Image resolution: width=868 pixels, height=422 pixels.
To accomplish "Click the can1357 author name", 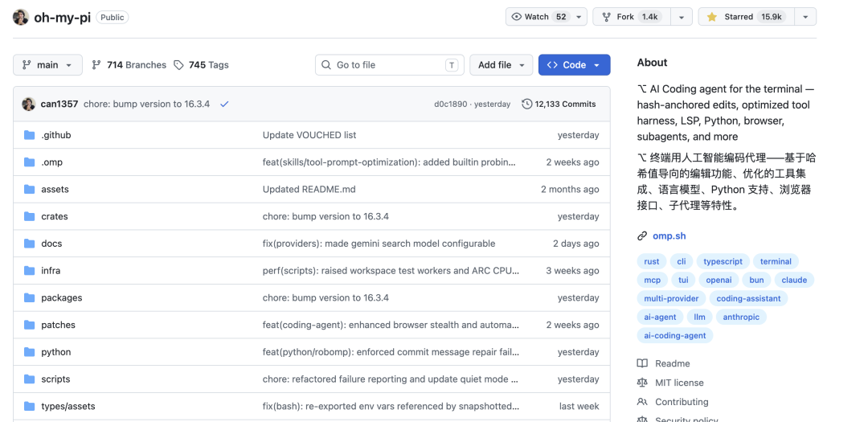I will (x=59, y=104).
